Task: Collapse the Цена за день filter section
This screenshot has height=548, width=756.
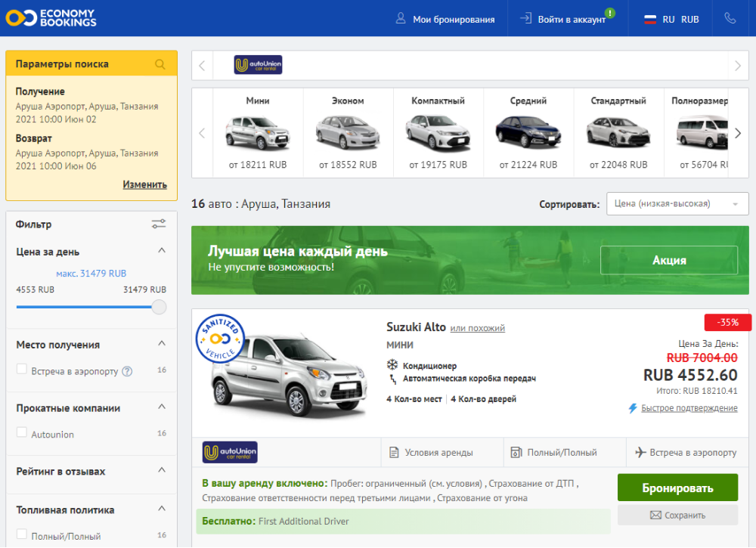Action: click(x=162, y=250)
